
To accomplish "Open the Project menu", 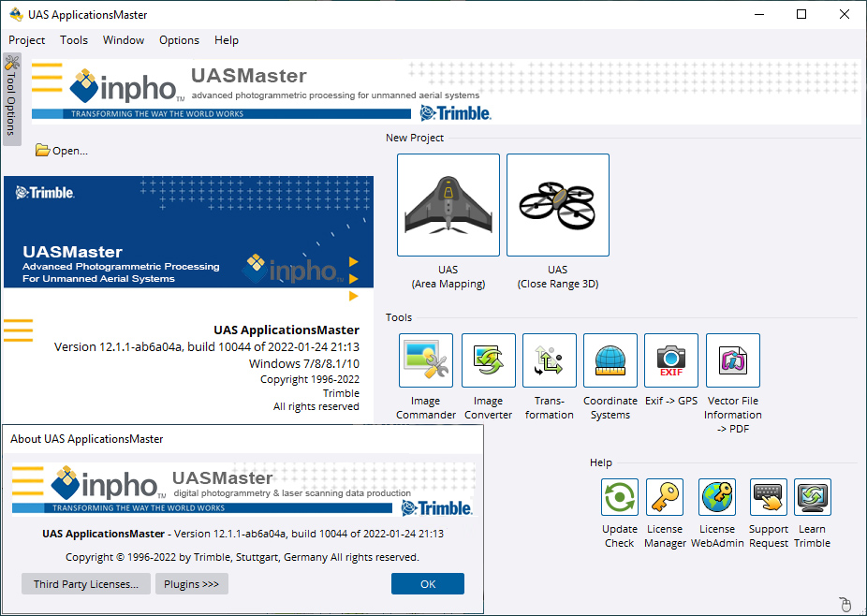I will point(26,40).
